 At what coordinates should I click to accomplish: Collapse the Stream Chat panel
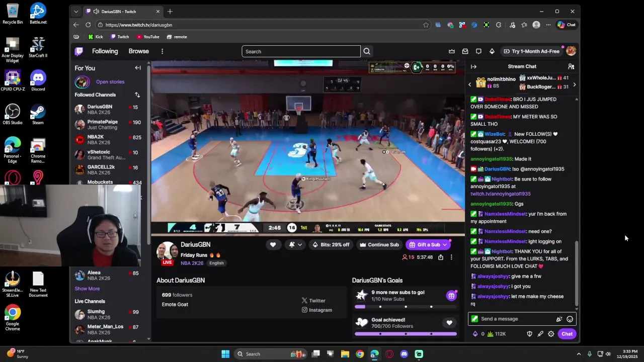[x=473, y=66]
